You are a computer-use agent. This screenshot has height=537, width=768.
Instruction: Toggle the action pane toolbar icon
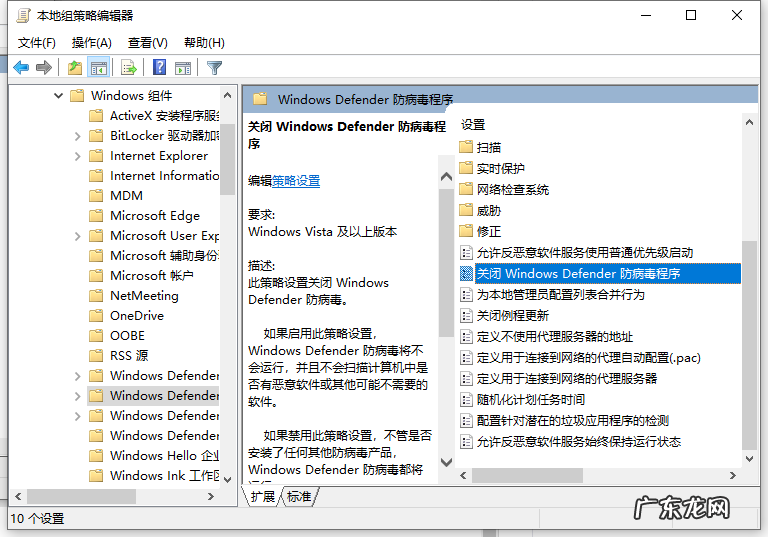point(183,68)
